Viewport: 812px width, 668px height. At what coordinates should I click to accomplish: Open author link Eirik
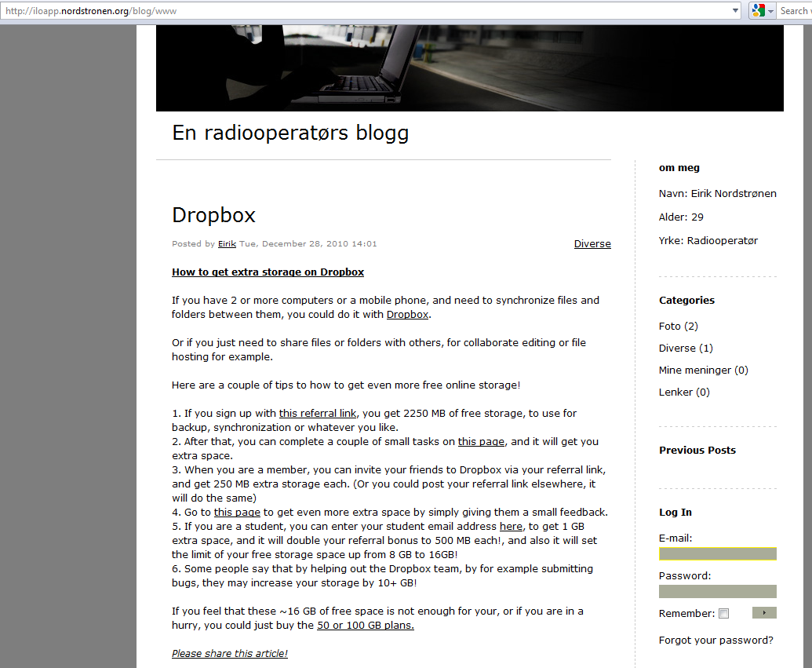[227, 243]
